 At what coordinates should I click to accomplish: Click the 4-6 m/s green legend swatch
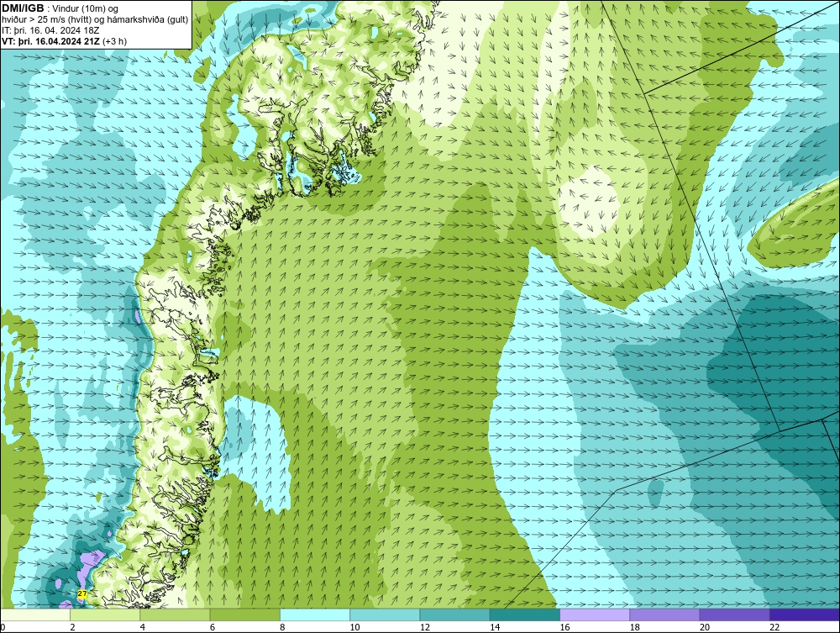point(176,615)
